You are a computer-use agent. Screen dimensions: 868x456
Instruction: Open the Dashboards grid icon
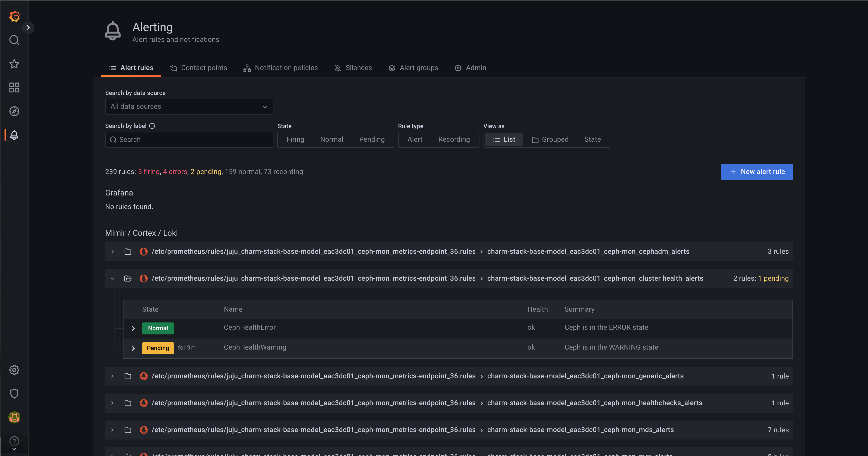click(x=14, y=87)
